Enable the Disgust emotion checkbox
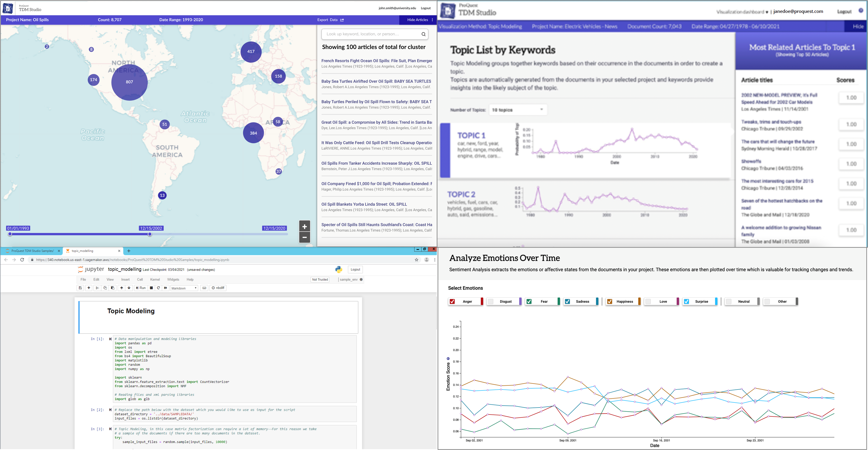Screen dimensions: 868x450 click(x=491, y=301)
